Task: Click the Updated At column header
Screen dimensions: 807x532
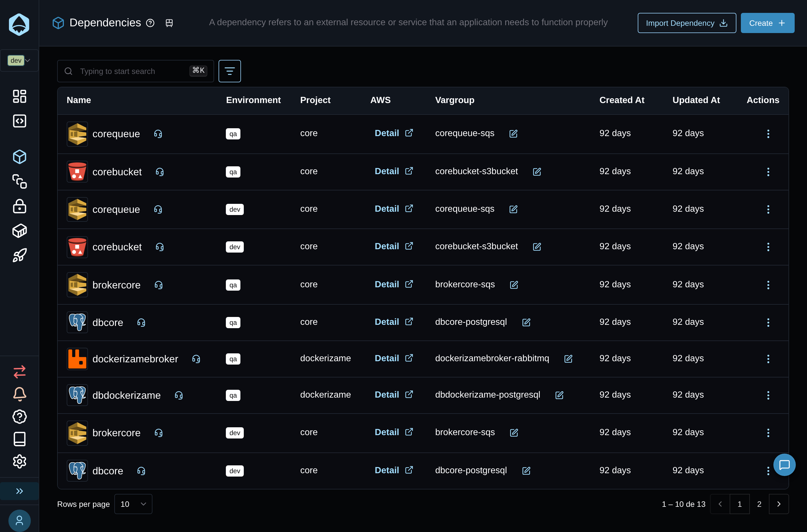Action: click(x=696, y=100)
